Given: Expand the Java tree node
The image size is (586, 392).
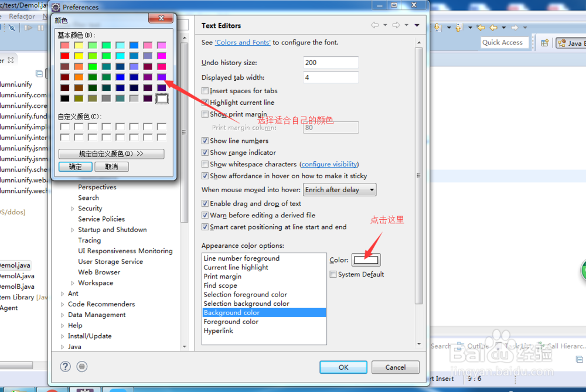Looking at the screenshot, I should [x=63, y=347].
